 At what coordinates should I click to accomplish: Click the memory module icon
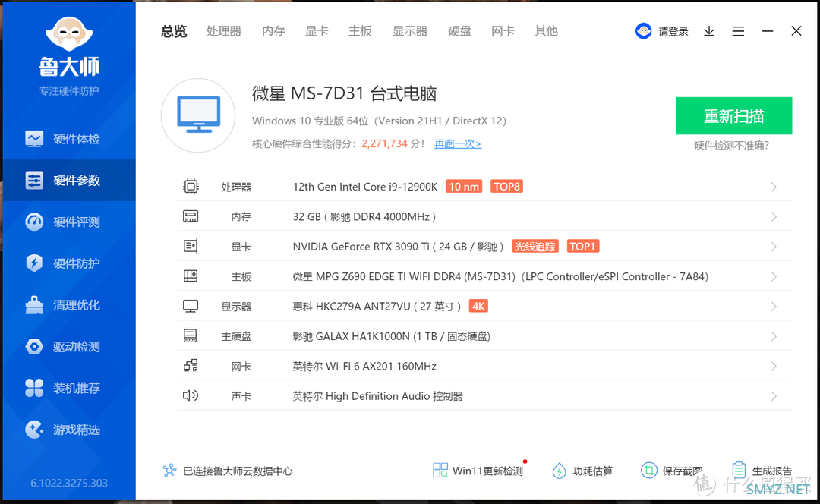click(x=191, y=216)
